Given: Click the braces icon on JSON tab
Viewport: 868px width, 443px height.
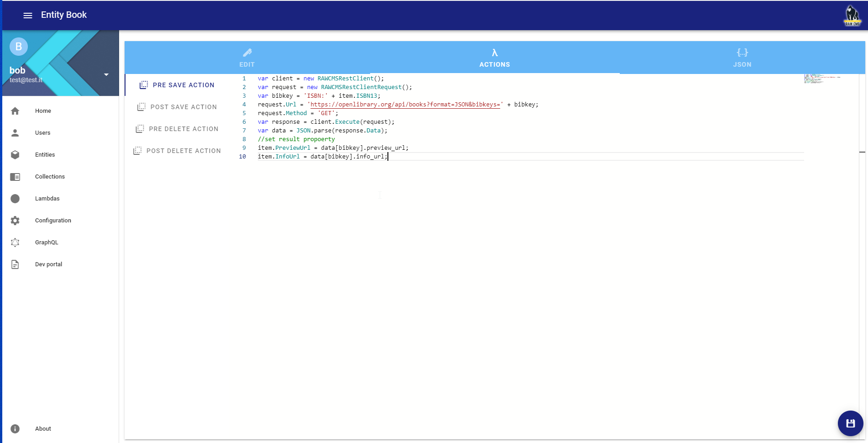Looking at the screenshot, I should pyautogui.click(x=743, y=53).
